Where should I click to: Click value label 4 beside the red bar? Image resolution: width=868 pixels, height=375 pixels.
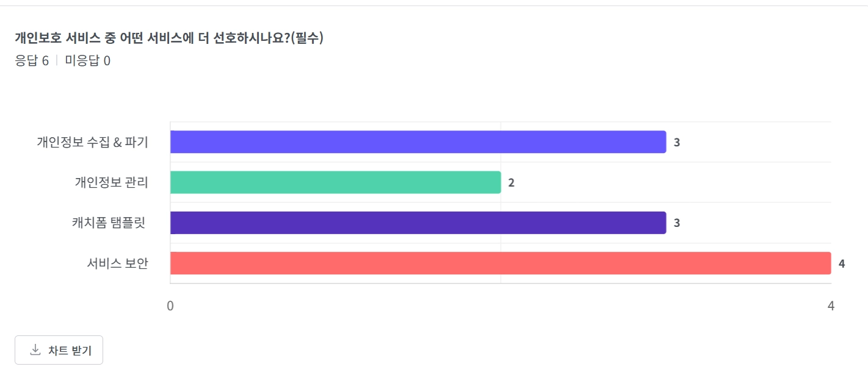841,264
